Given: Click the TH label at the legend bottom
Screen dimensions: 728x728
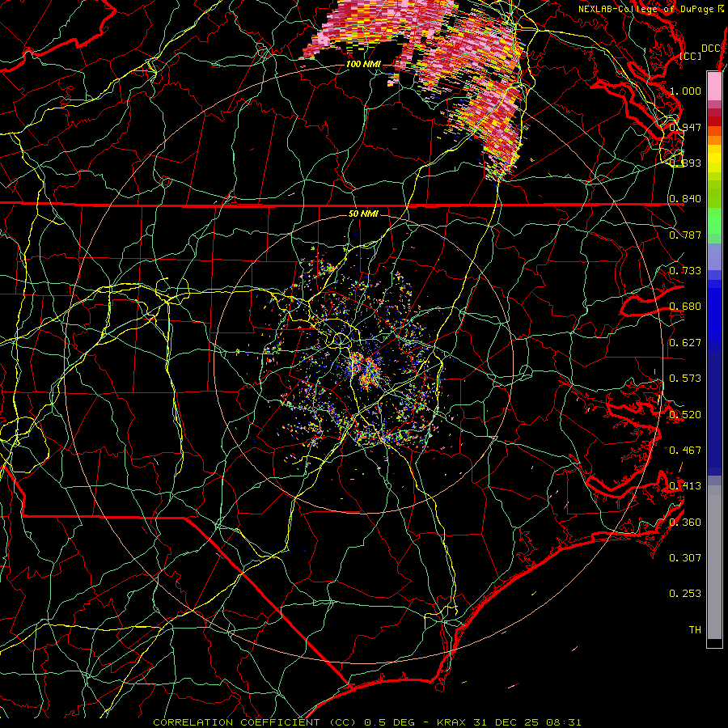Looking at the screenshot, I should tap(695, 630).
